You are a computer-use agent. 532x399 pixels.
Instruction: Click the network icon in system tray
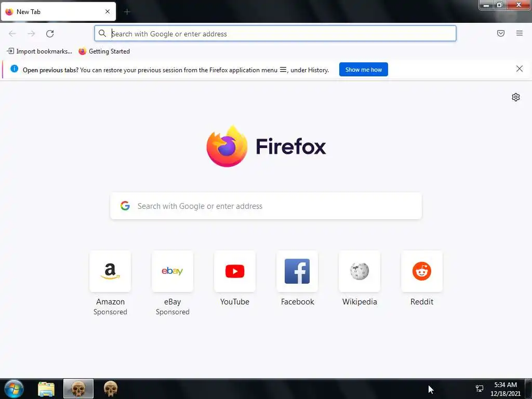[480, 389]
